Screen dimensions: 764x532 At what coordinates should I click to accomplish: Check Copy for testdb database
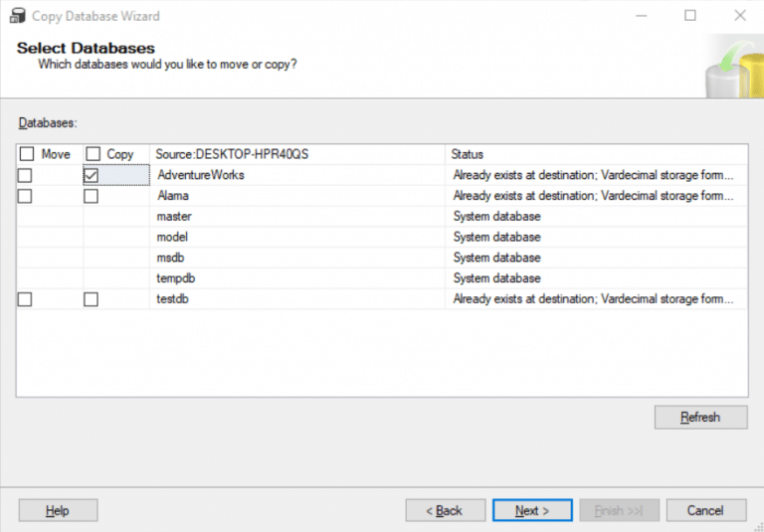[91, 299]
